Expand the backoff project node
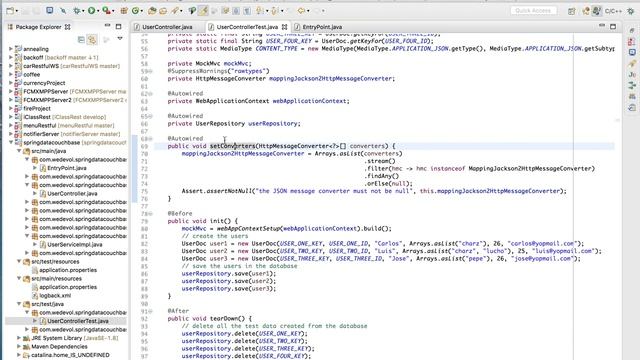 coord(10,58)
